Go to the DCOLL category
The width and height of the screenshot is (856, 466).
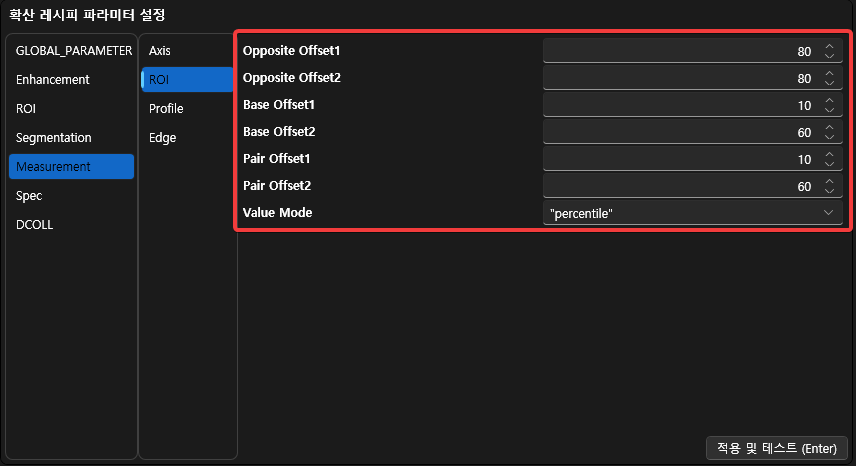(35, 225)
